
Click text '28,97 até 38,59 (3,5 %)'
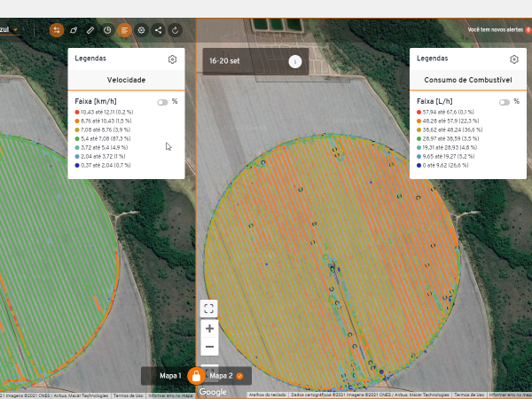[451, 138]
